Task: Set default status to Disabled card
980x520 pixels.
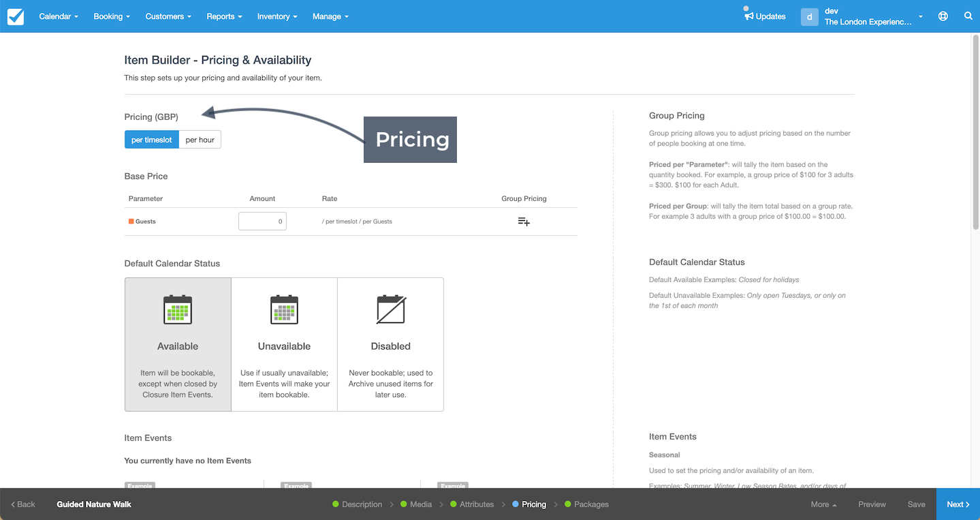Action: pyautogui.click(x=391, y=344)
